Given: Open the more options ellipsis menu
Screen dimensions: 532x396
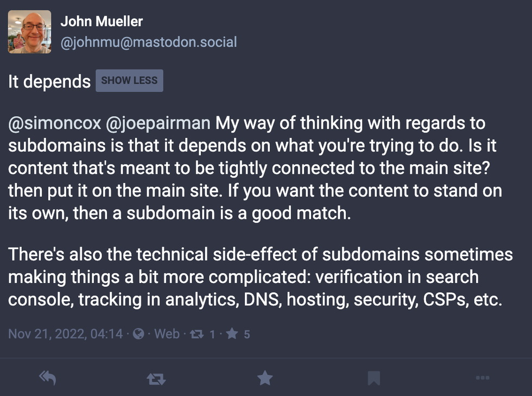Looking at the screenshot, I should [482, 378].
